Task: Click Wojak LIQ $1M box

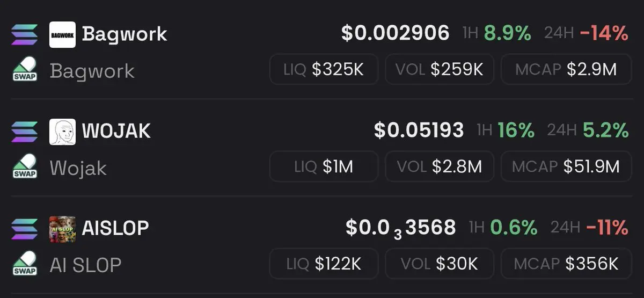Action: [324, 166]
